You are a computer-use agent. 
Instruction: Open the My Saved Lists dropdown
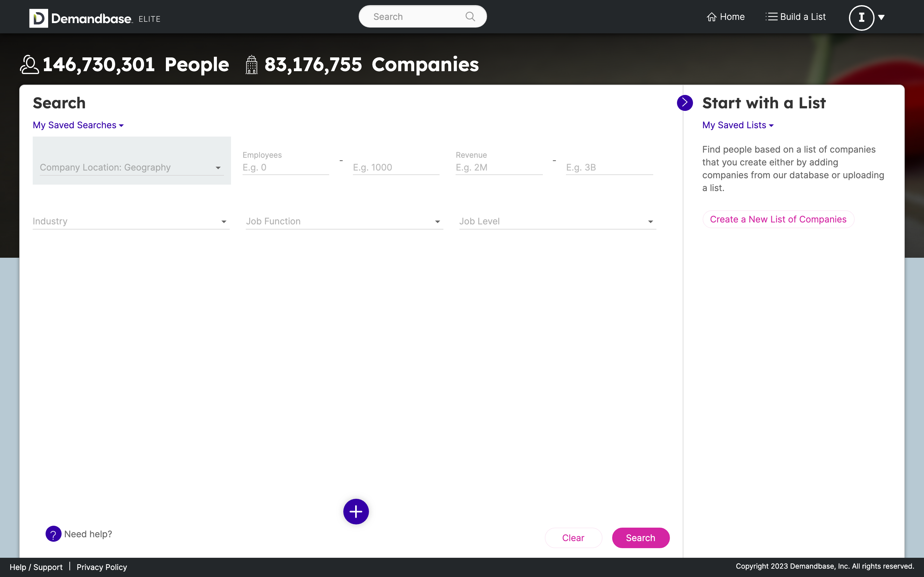click(738, 125)
